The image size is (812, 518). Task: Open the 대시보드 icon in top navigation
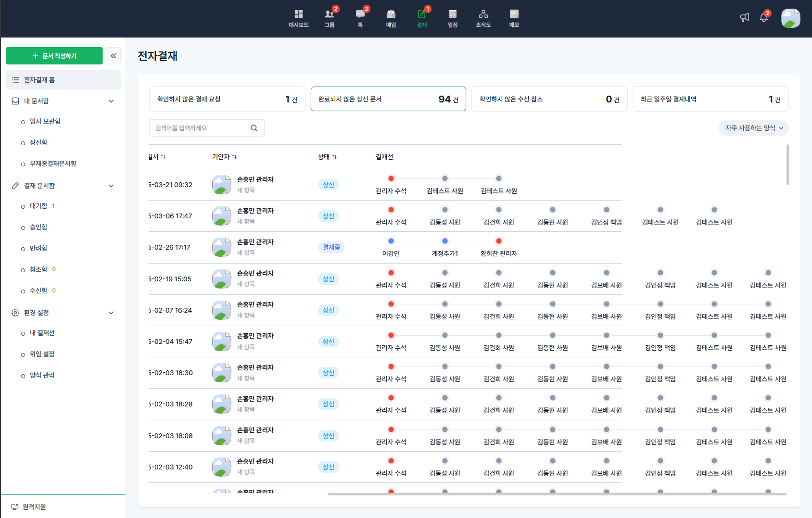coord(298,18)
